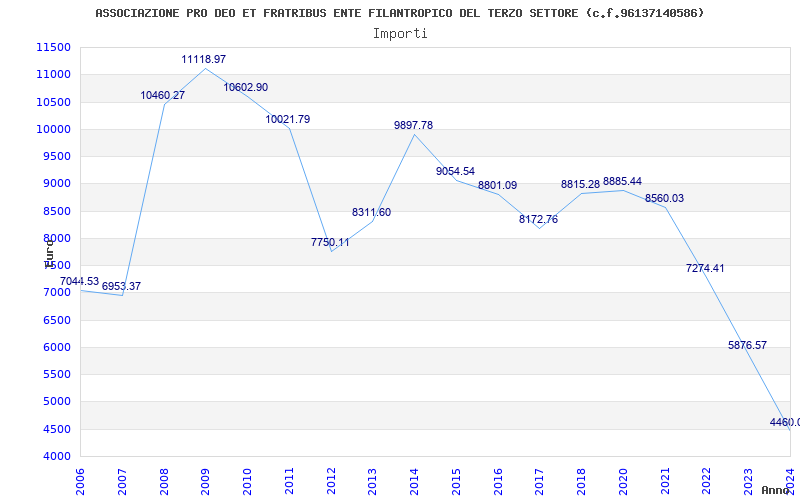
Task: Select the x-axis year 2009
Action: (x=206, y=481)
